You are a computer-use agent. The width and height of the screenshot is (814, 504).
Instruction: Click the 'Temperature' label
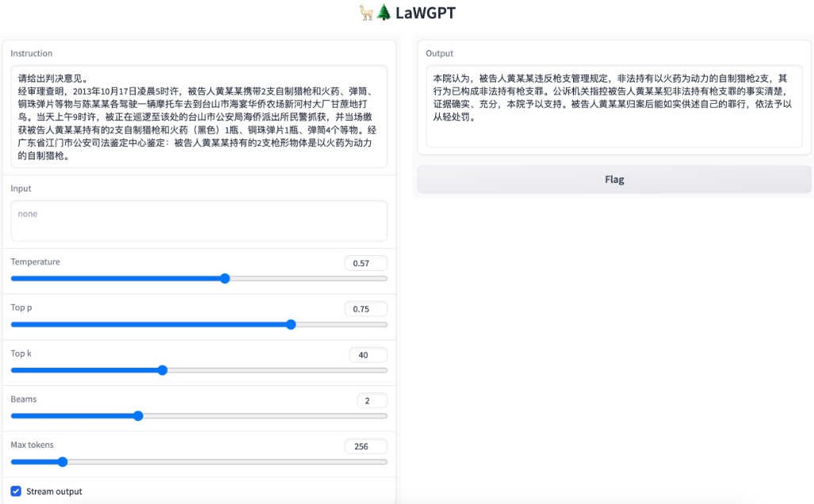(x=36, y=262)
